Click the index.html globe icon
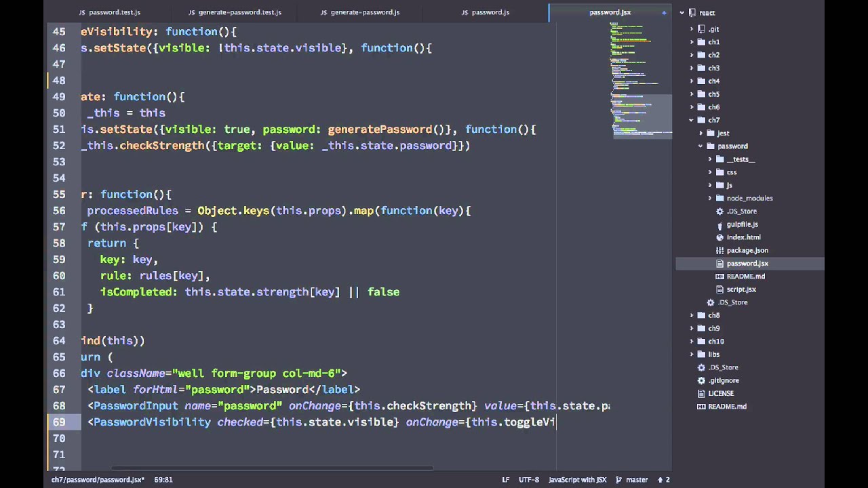 coord(720,237)
